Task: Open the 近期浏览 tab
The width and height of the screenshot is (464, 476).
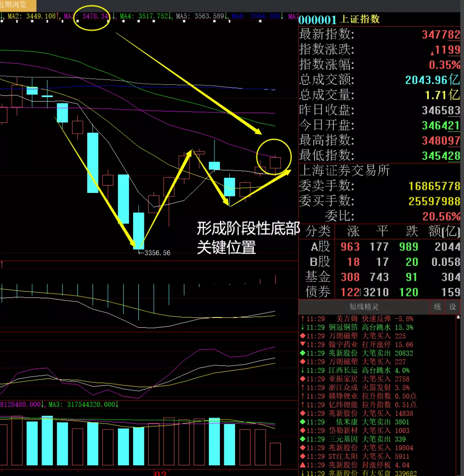Action: click(18, 5)
